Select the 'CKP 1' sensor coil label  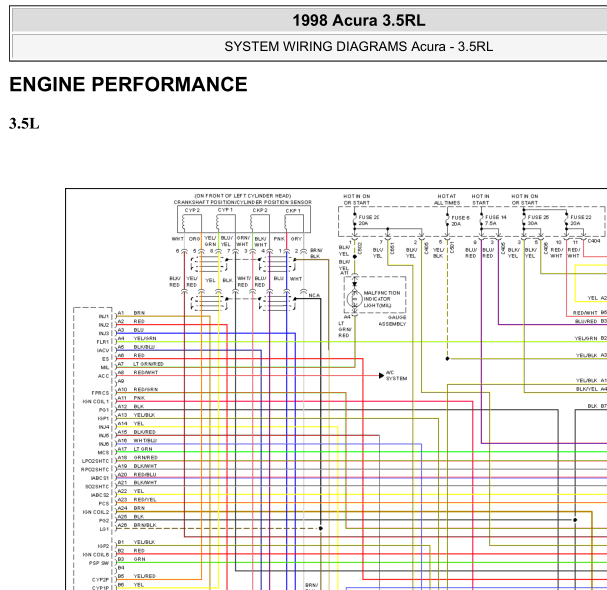293,211
